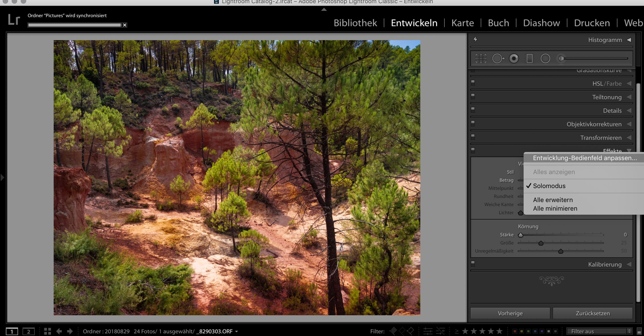Expand the Objektivkorrekturen panel
The height and width of the screenshot is (336, 644).
pos(629,124)
